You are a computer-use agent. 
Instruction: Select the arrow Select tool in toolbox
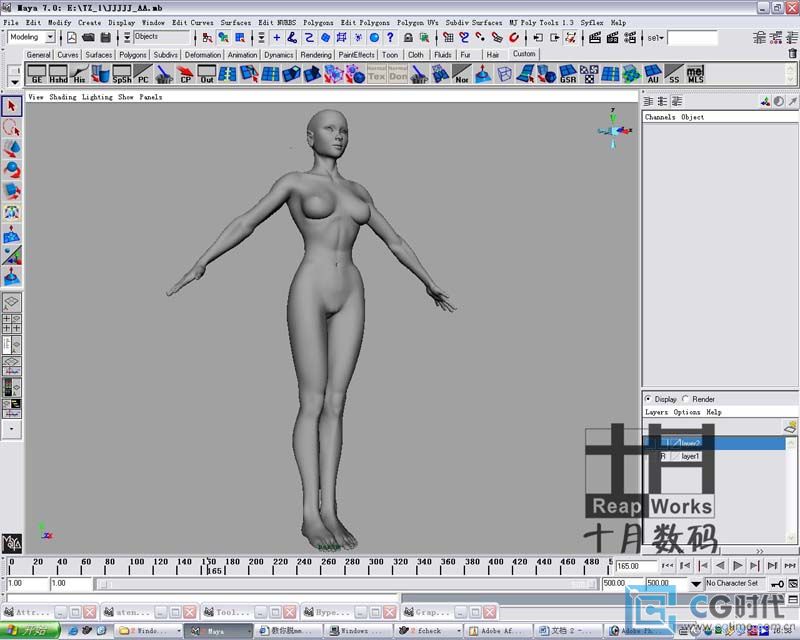point(11,106)
